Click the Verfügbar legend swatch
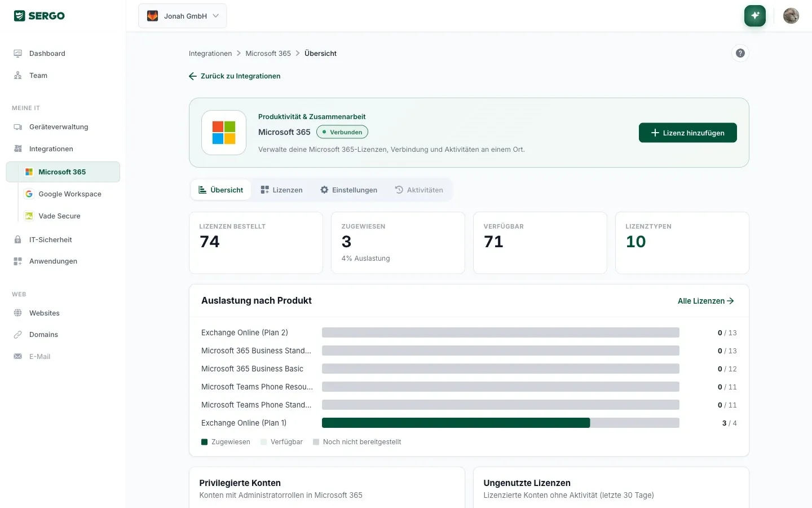 [x=263, y=442]
